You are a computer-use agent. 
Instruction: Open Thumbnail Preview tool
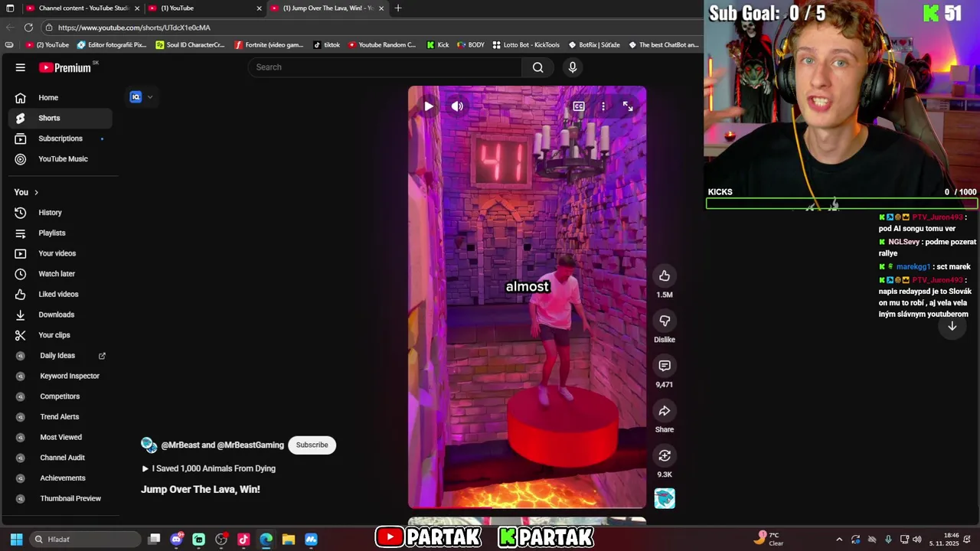pos(60,498)
